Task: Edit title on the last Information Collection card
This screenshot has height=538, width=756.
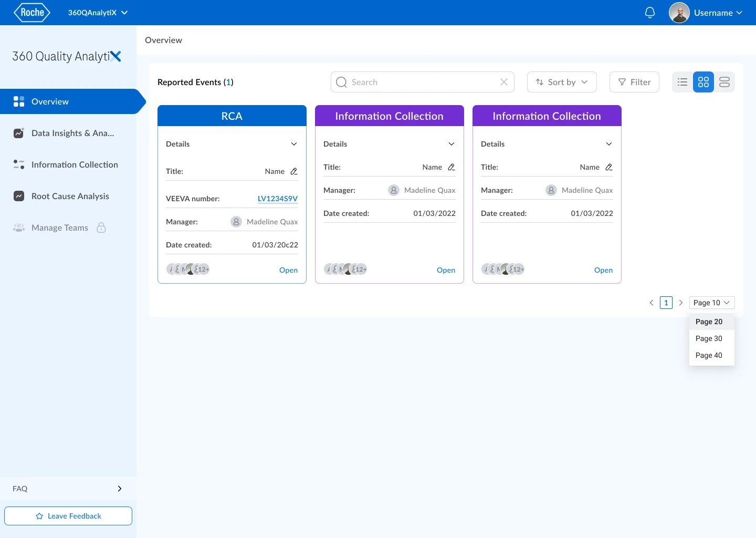Action: tap(609, 167)
